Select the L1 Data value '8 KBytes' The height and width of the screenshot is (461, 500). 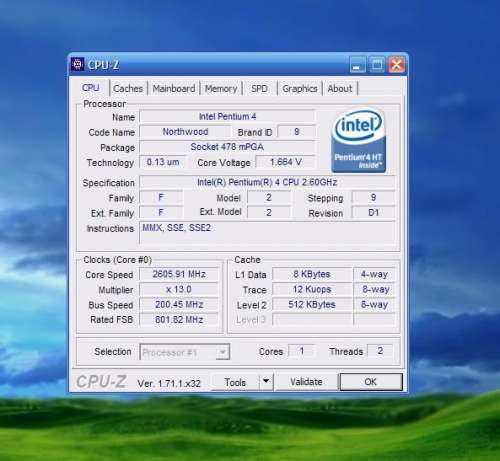click(312, 274)
